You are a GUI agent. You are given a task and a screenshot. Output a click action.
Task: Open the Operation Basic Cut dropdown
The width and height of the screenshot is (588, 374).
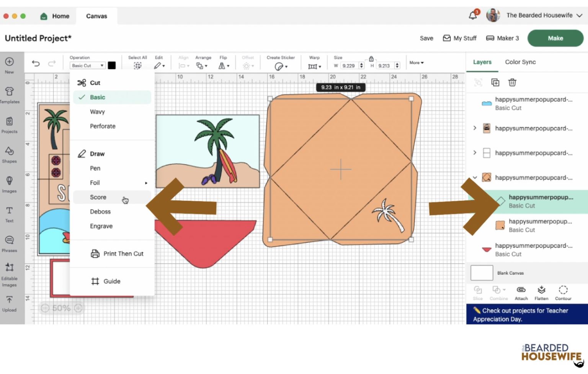[x=88, y=66]
